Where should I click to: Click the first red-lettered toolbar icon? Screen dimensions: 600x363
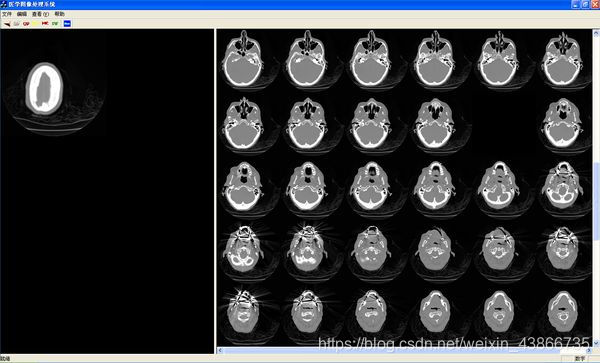26,24
